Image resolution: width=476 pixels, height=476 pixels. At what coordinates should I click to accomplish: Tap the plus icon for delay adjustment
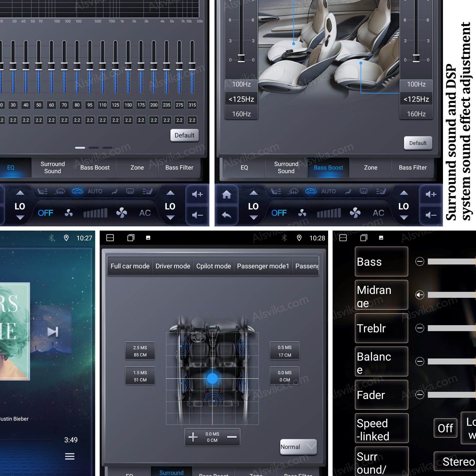click(x=193, y=437)
